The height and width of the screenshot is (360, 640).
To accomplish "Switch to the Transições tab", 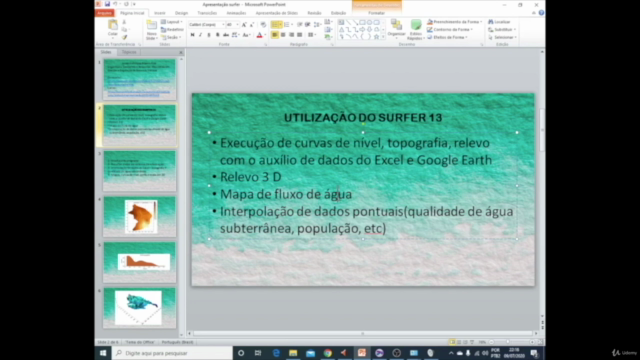I will point(207,13).
